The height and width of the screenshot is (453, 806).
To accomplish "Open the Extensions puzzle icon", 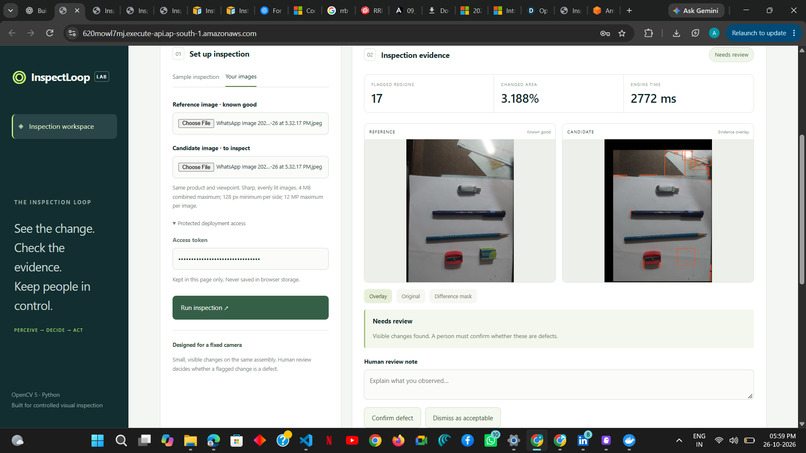I will (x=649, y=33).
